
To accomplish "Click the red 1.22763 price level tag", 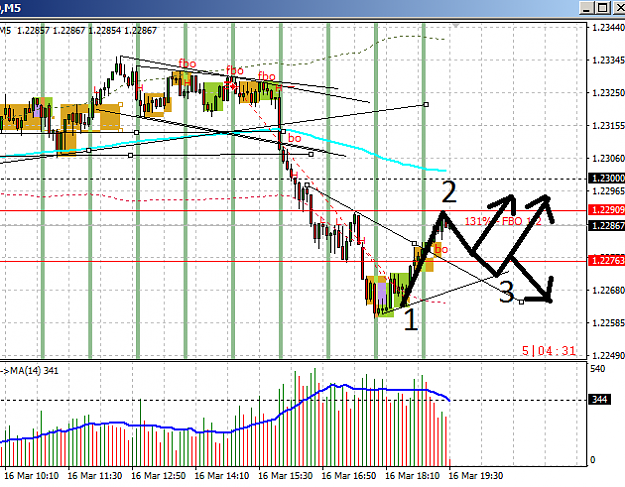I will [x=607, y=261].
